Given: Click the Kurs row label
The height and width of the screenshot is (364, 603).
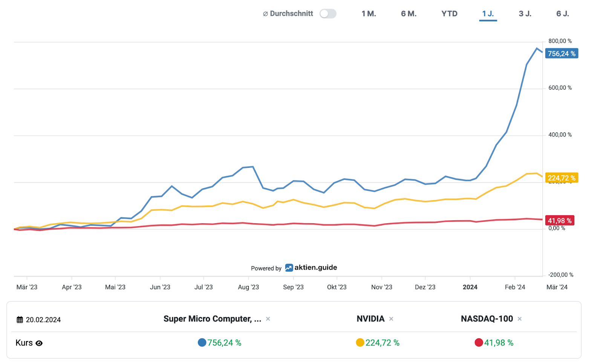Looking at the screenshot, I should pos(24,343).
